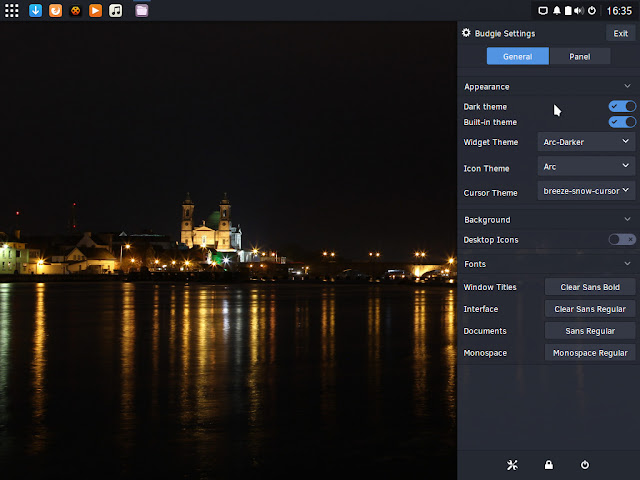Viewport: 640px width, 480px height.
Task: Open the orange music player launcher
Action: [96, 10]
